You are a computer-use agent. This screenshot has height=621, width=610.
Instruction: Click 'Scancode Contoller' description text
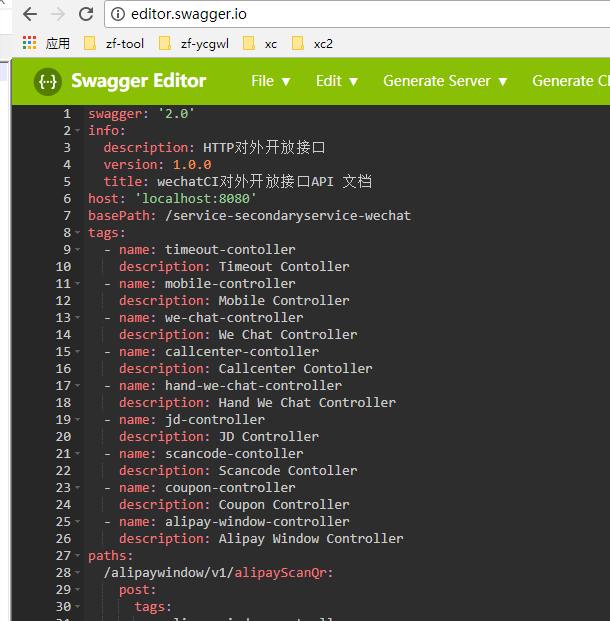288,471
